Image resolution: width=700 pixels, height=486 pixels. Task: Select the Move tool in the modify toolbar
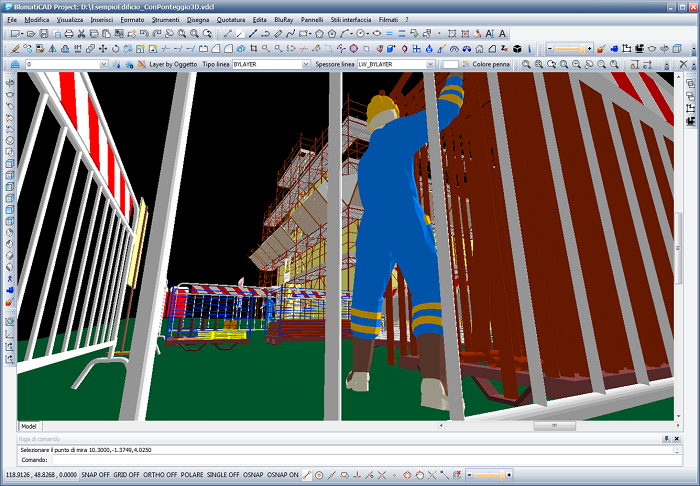[x=102, y=48]
